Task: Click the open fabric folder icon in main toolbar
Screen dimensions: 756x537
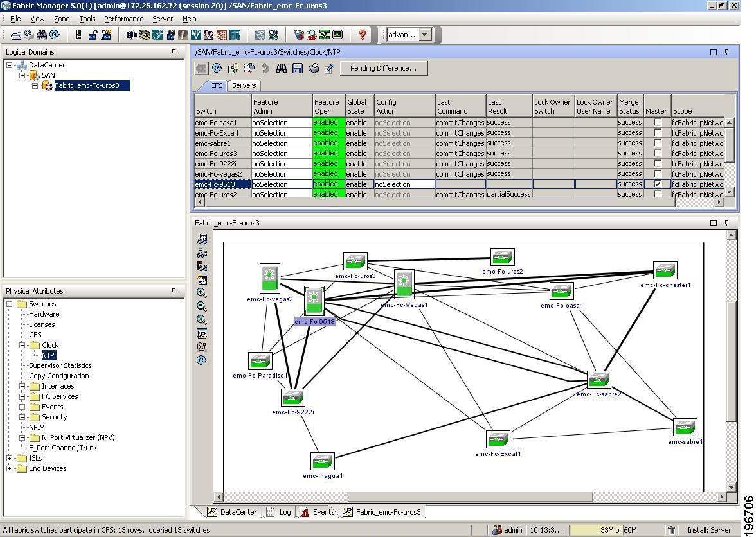Action: [x=16, y=35]
